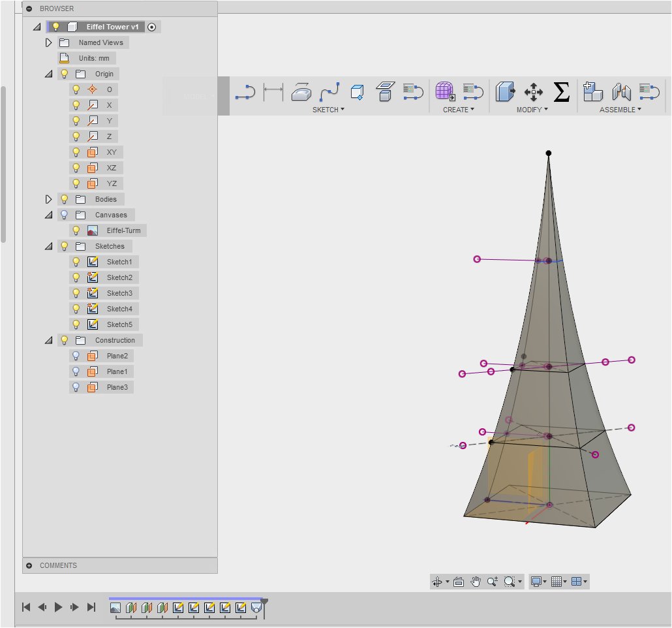Viewport: 672px width, 628px height.
Task: Select the first offset plane timeline feature
Action: coord(131,607)
